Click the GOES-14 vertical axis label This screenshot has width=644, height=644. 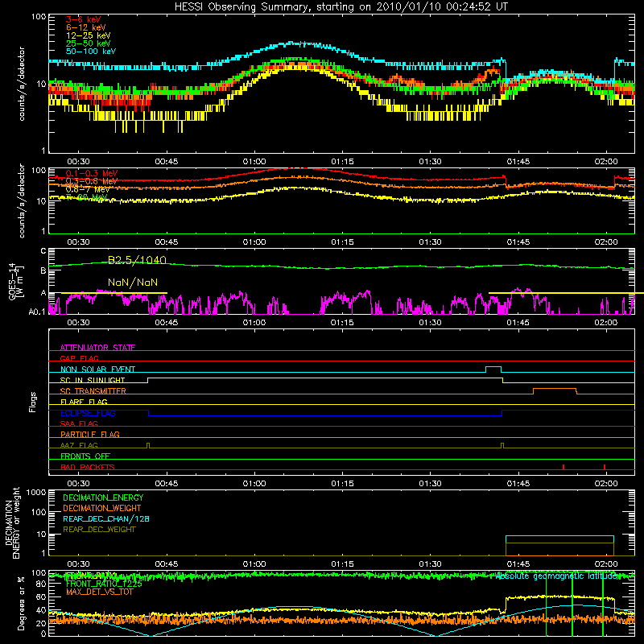point(15,282)
